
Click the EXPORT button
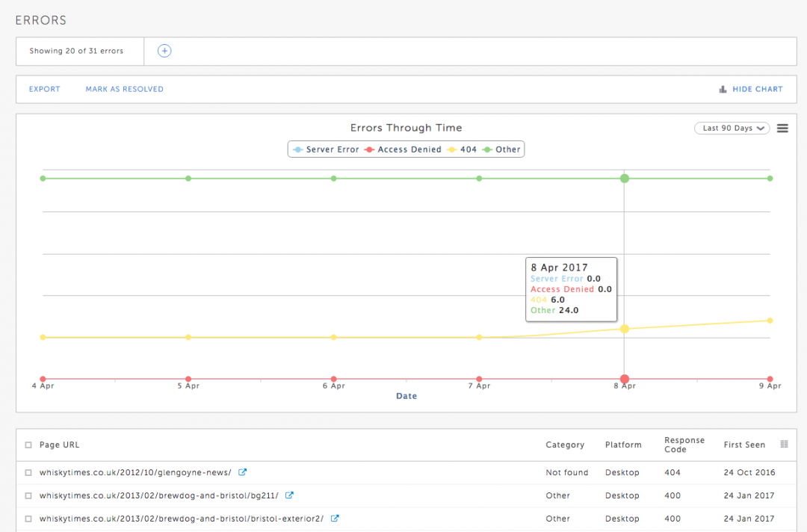pyautogui.click(x=44, y=89)
